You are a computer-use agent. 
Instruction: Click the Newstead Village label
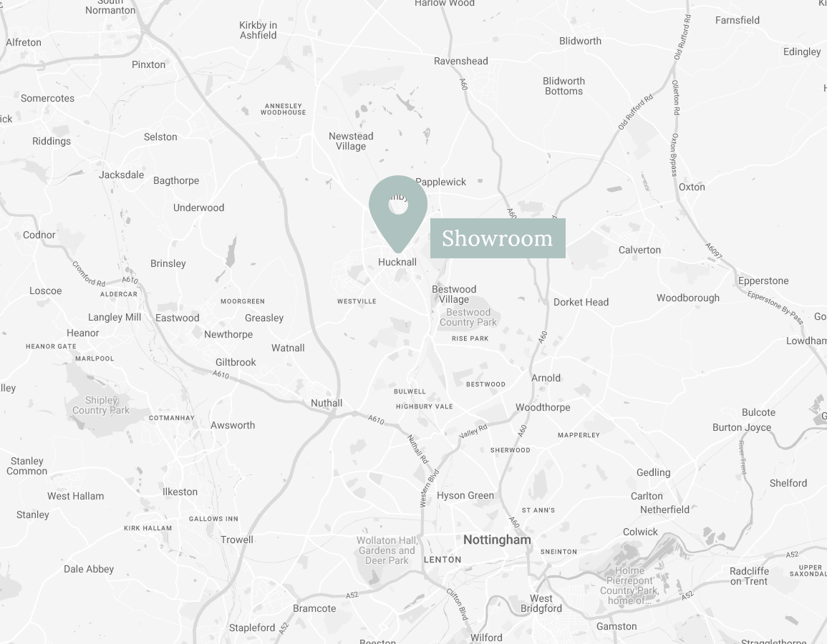(x=351, y=141)
